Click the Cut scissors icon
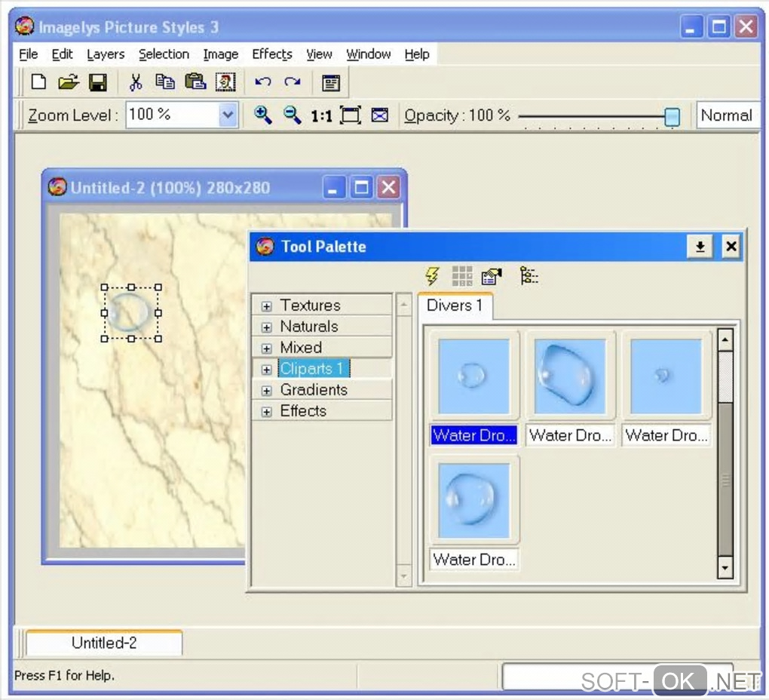 tap(136, 82)
